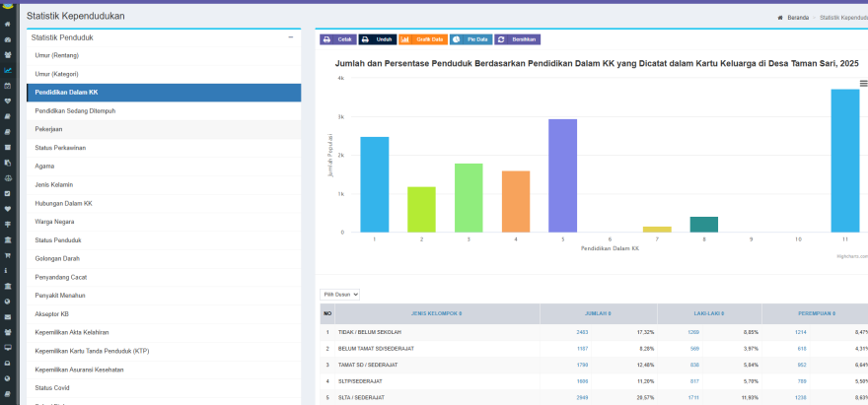The width and height of the screenshot is (868, 405).
Task: Show the Grafik Data bar chart
Action: pyautogui.click(x=422, y=39)
